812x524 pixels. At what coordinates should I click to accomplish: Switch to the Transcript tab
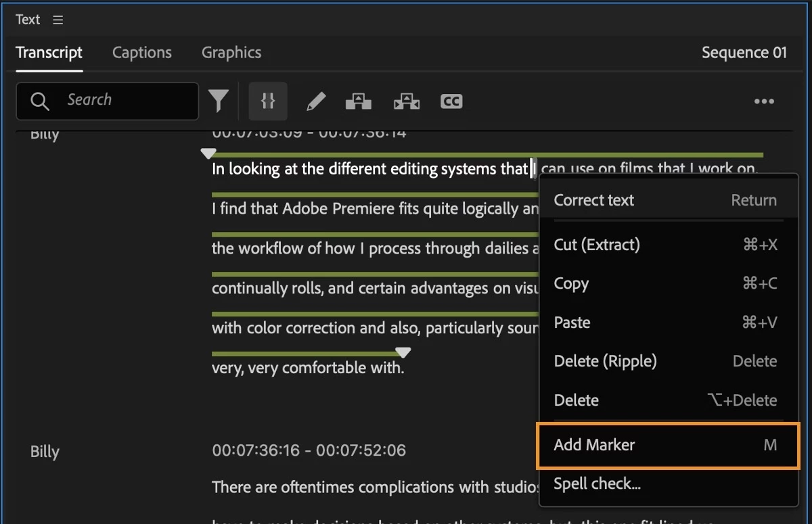[x=49, y=53]
